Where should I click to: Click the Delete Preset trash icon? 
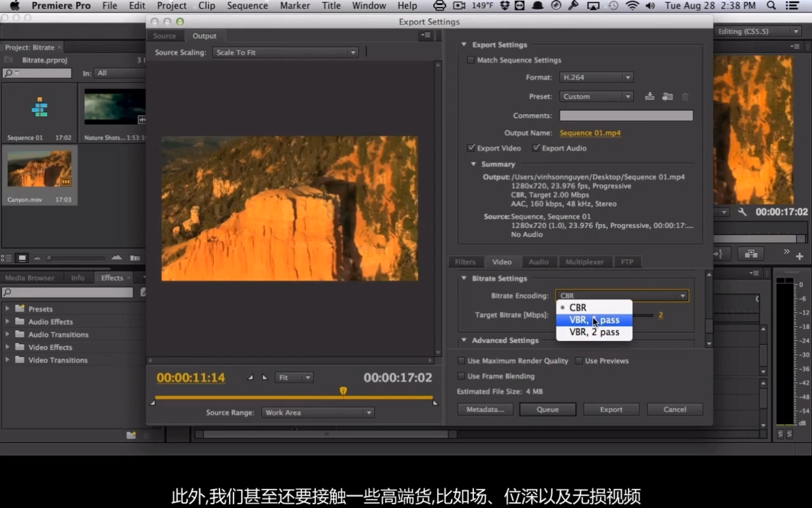[x=685, y=97]
